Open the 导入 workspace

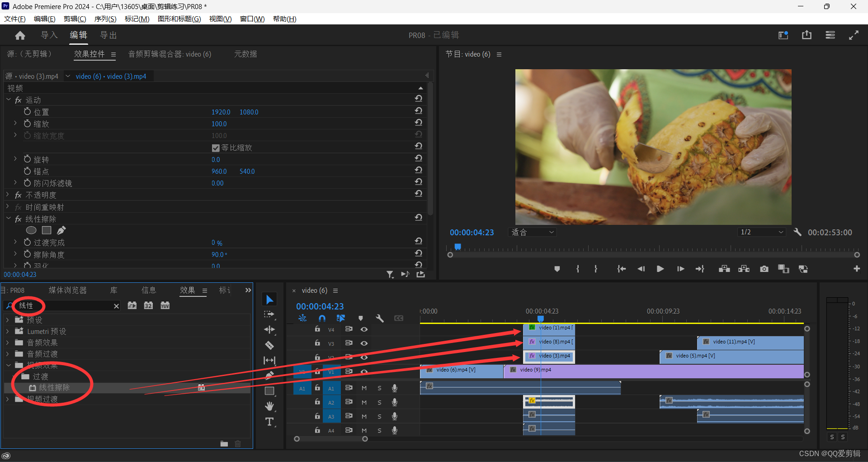pos(49,35)
